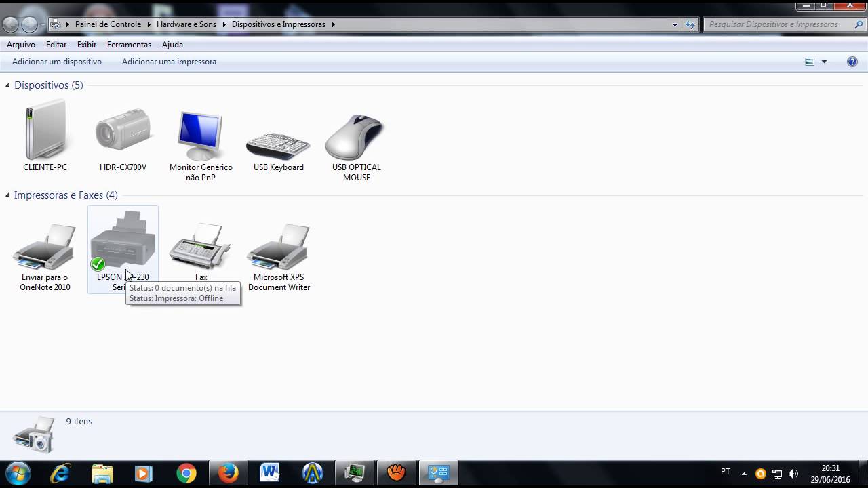
Task: Expand arrow after Hardware e Sons breadcrumb
Action: tap(224, 24)
